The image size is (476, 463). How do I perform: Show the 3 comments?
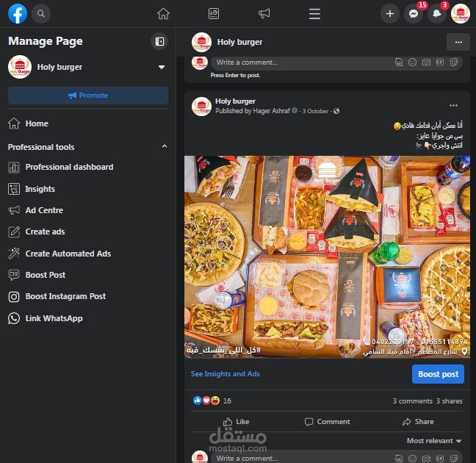(x=413, y=401)
